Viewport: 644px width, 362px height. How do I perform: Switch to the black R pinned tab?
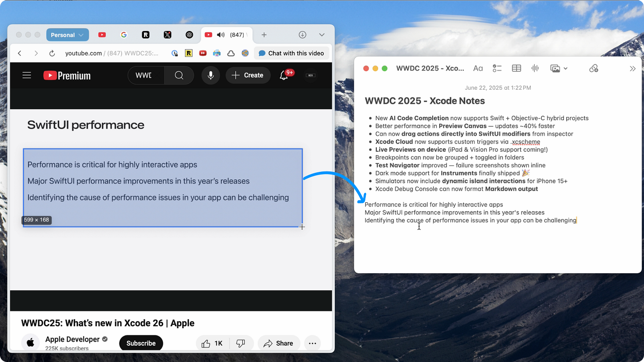[146, 35]
